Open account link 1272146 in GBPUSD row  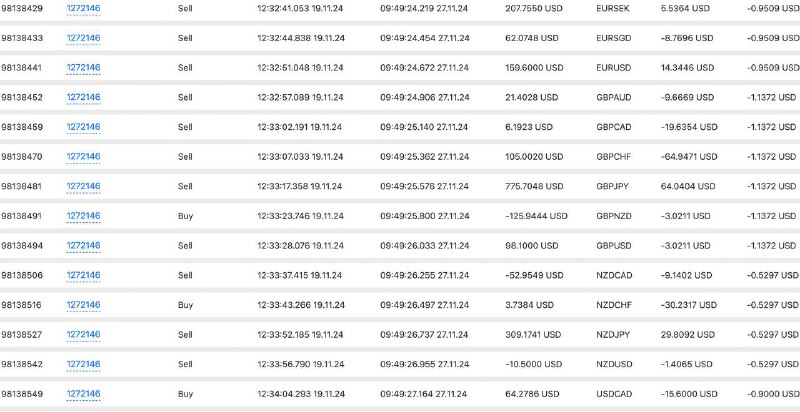click(83, 245)
